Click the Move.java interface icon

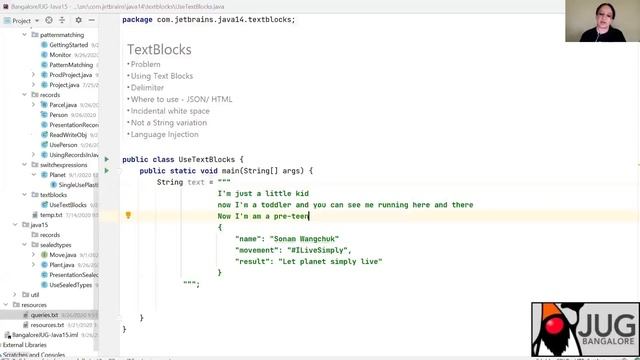point(44,255)
